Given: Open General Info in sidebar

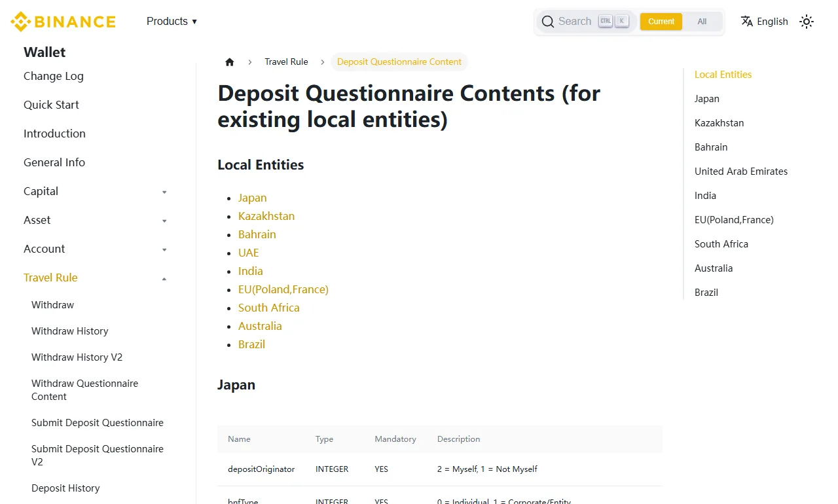Looking at the screenshot, I should (54, 163).
